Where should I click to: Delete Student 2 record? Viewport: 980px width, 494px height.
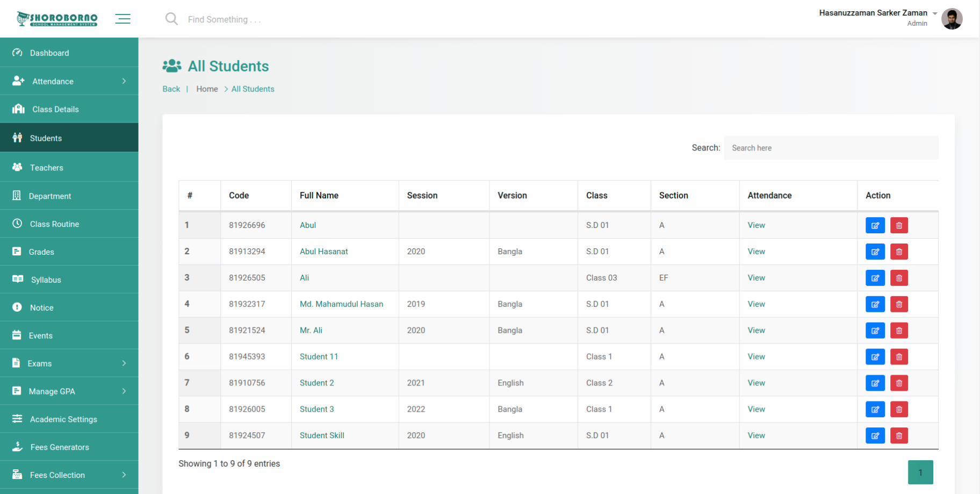(899, 383)
